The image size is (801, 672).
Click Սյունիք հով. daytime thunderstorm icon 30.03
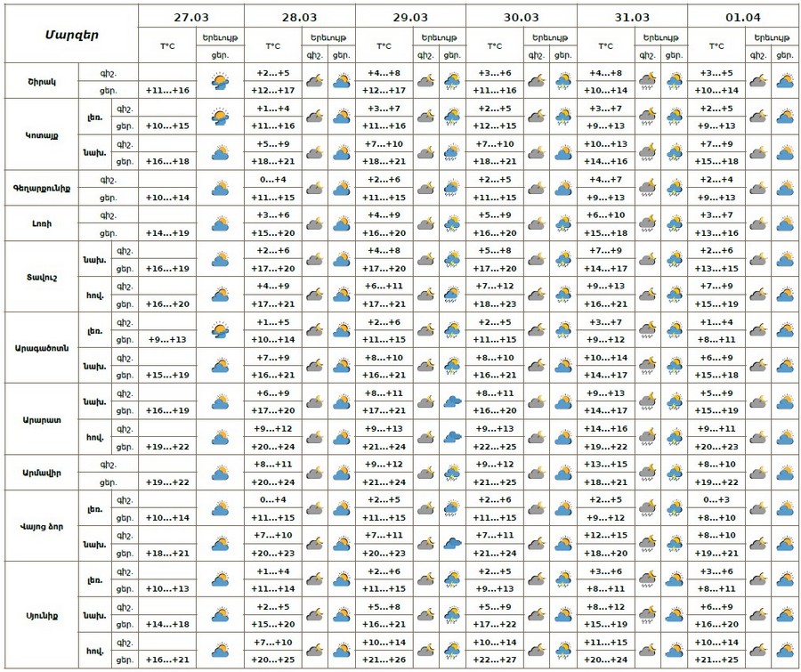coord(563,651)
